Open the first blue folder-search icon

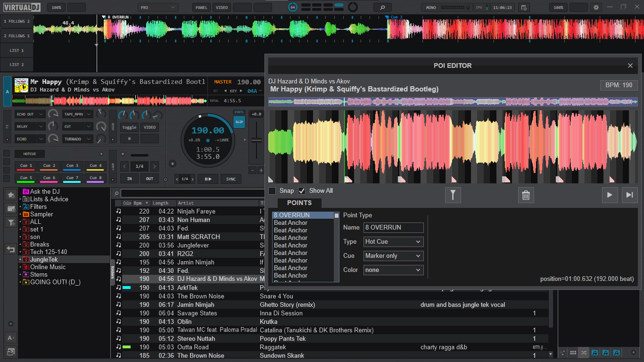coord(594,353)
